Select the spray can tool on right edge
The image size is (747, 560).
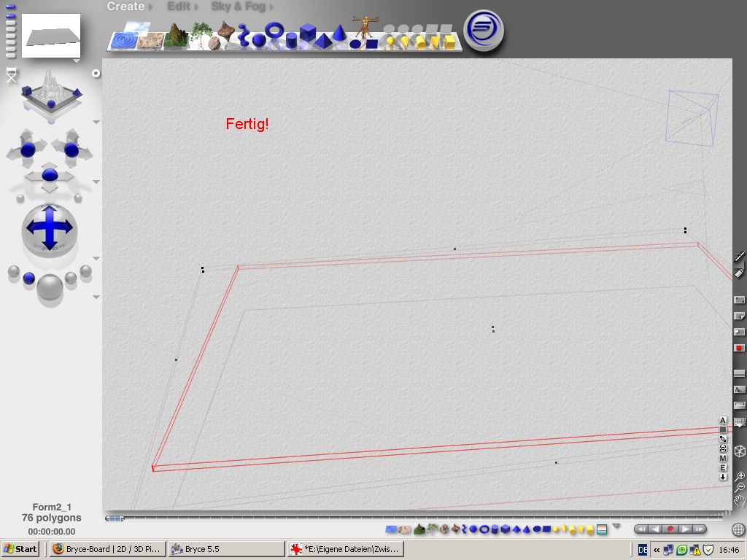[739, 273]
